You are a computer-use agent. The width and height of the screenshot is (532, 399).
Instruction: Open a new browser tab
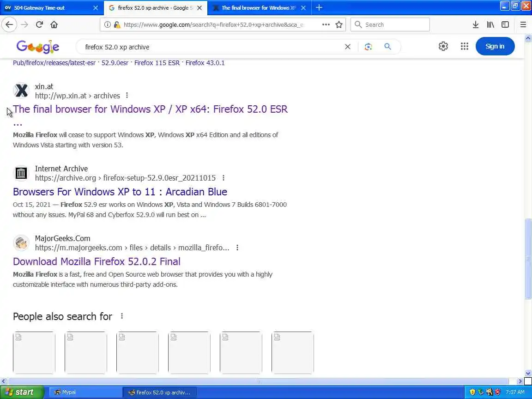click(x=319, y=7)
